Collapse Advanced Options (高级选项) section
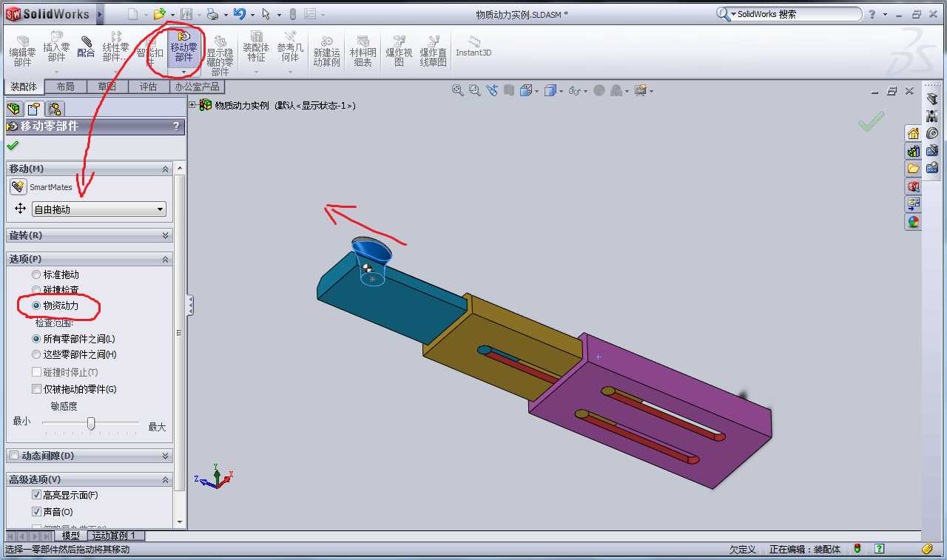Screen dimensions: 947x560 point(166,479)
